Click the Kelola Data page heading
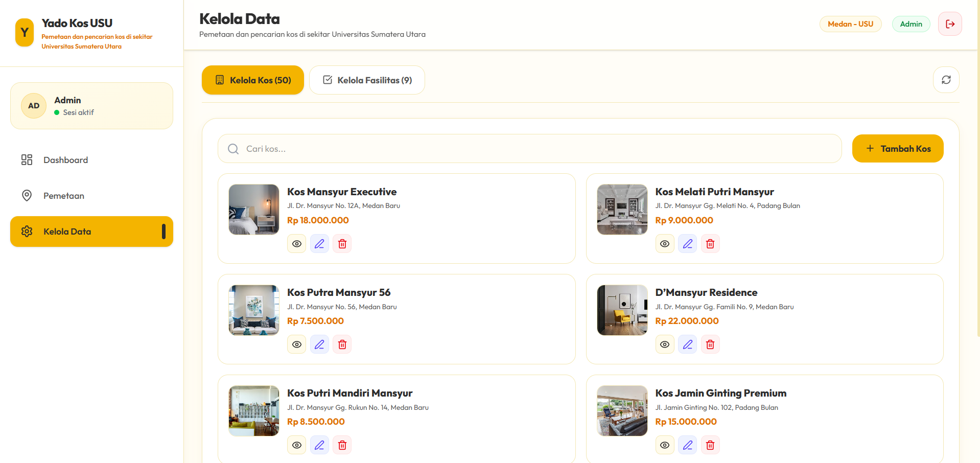Screen dimensions: 980x463 tap(239, 19)
